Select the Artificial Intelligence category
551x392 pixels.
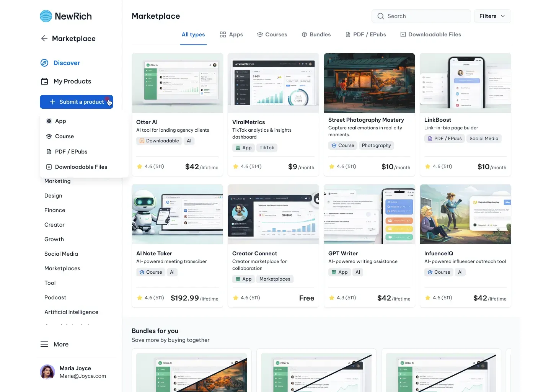coord(71,312)
